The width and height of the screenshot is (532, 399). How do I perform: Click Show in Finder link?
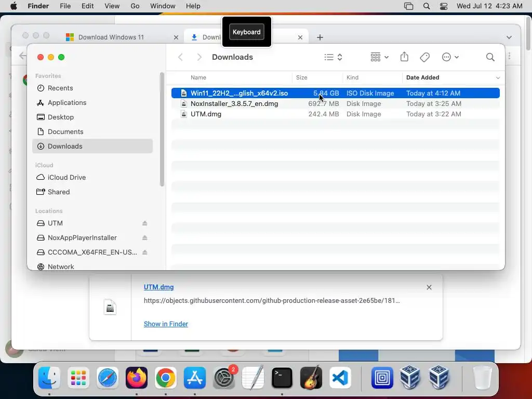[x=166, y=324]
